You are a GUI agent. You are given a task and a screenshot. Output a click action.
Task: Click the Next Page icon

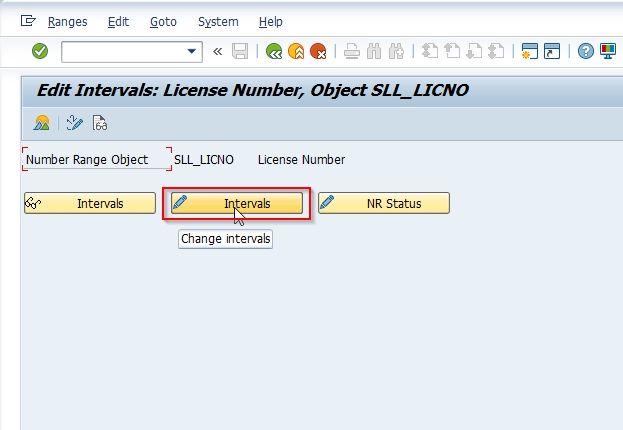click(474, 51)
